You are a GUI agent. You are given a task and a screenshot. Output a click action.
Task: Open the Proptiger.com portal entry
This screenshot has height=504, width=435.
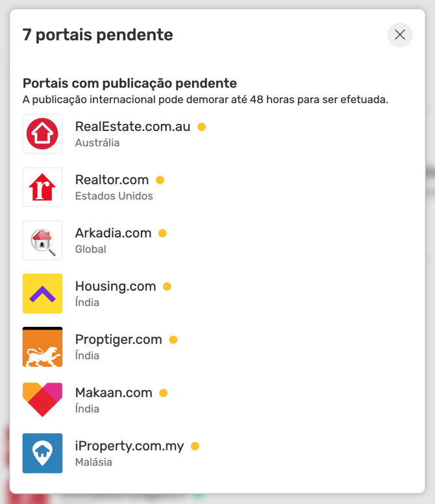pos(118,340)
